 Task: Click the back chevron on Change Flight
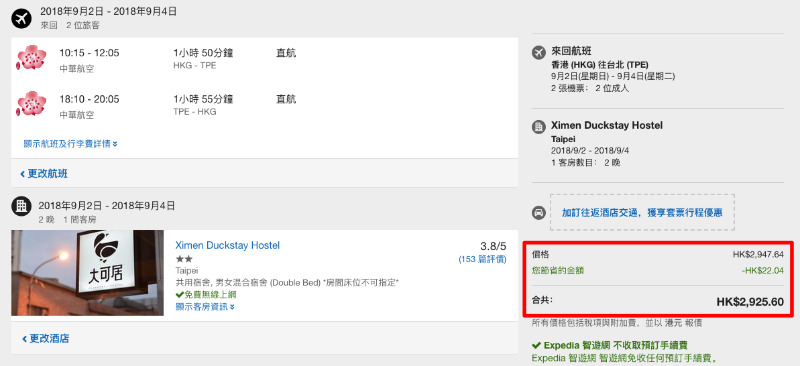(x=22, y=175)
